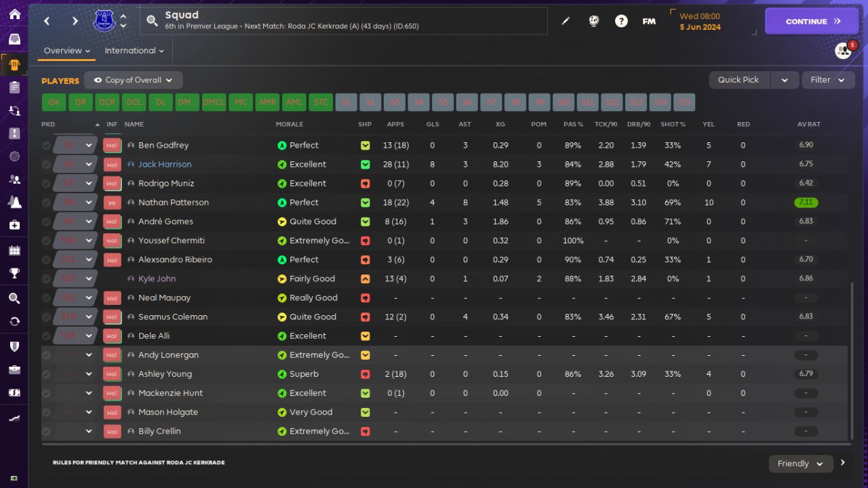The width and height of the screenshot is (868, 488).
Task: Select the S1 substitute slot
Action: coord(347,102)
